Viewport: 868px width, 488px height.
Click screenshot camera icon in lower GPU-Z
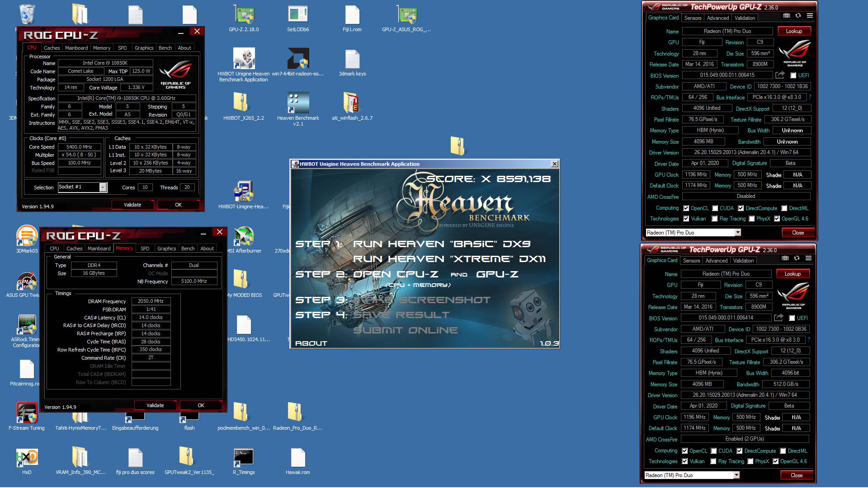pos(785,258)
